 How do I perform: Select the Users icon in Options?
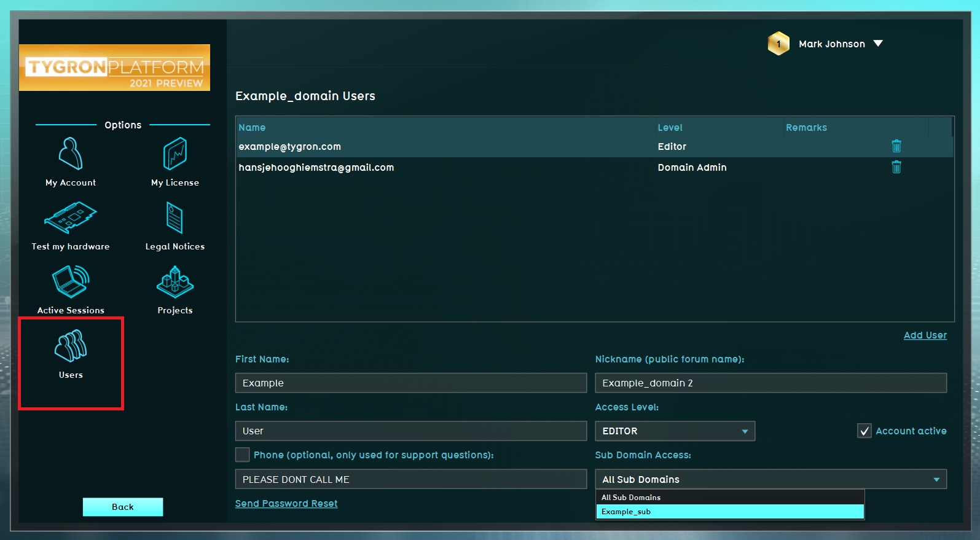71,346
